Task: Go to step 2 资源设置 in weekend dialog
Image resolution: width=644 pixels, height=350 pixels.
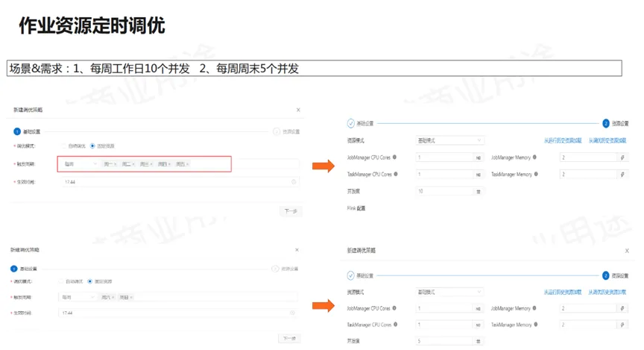Action: pos(285,269)
